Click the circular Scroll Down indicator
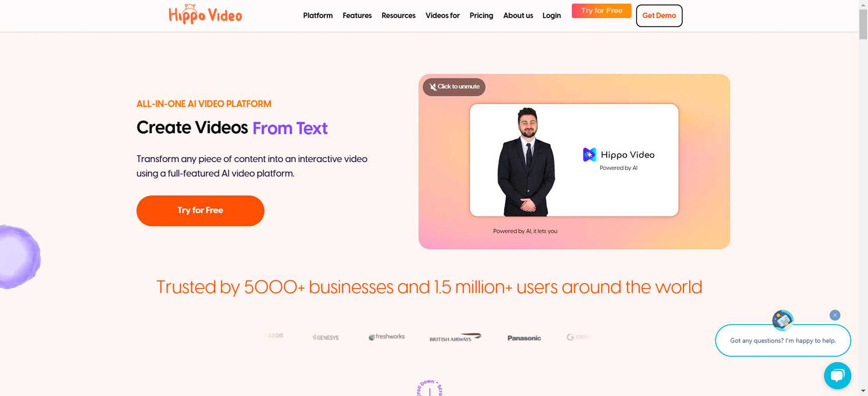The image size is (868, 396). (429, 388)
